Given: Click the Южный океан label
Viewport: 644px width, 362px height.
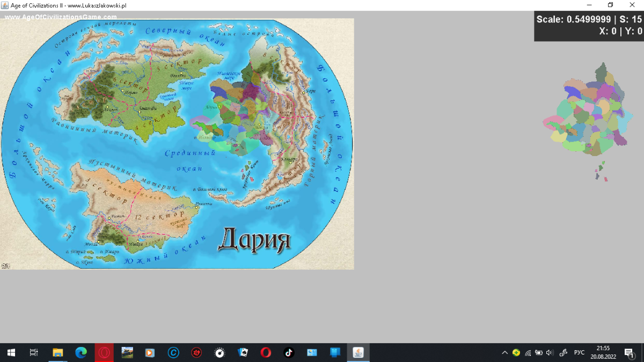Looking at the screenshot, I should point(165,251).
